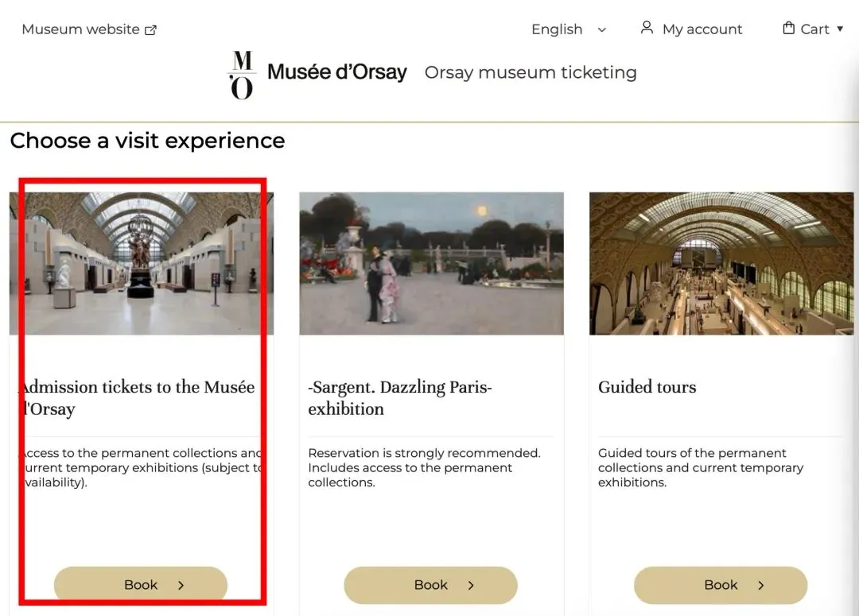Click the shopping bag Cart icon
The width and height of the screenshot is (859, 616).
788,29
